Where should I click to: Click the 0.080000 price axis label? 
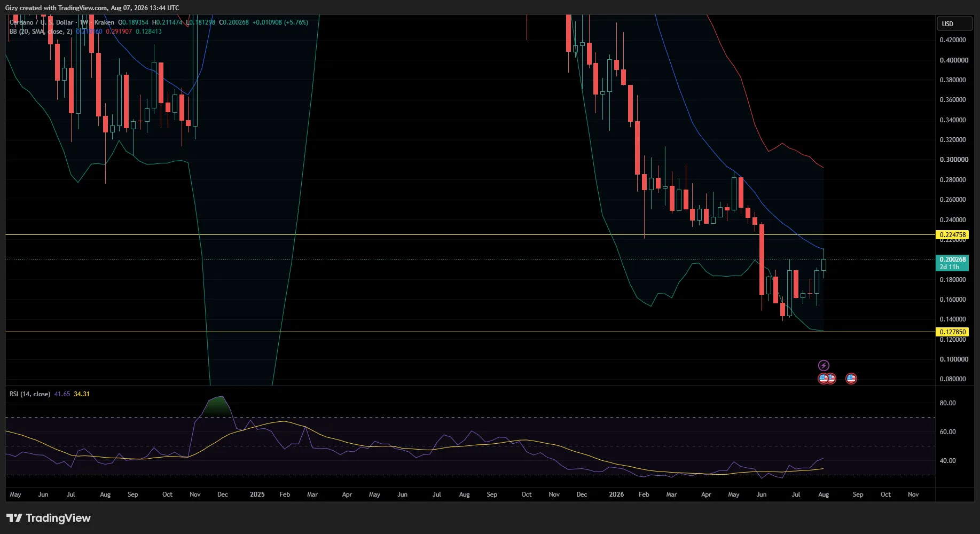point(953,379)
